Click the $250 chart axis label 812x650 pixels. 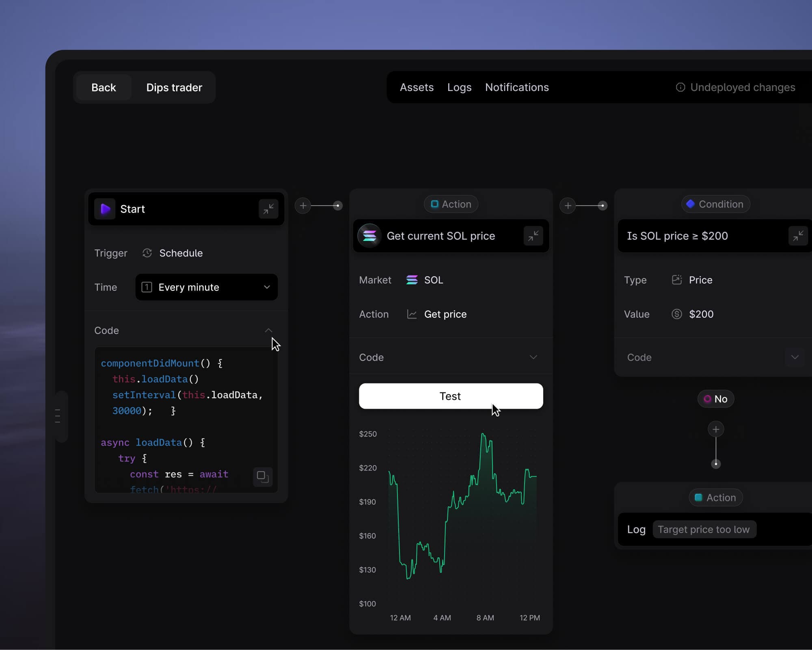coord(368,434)
